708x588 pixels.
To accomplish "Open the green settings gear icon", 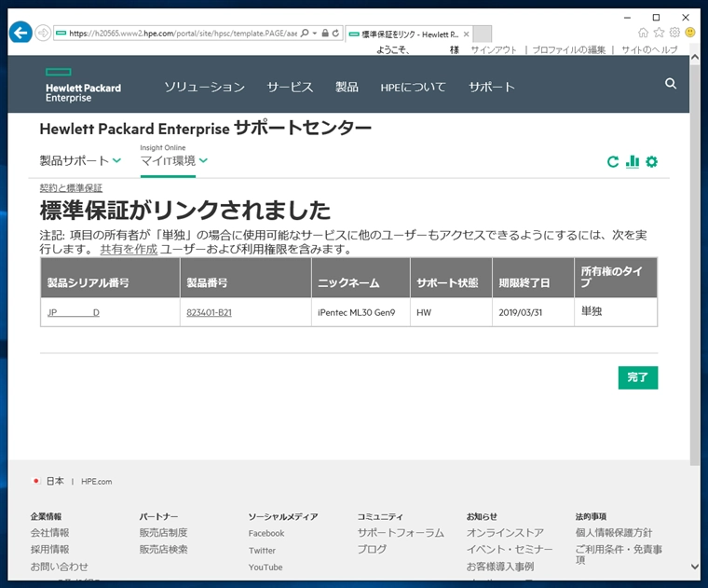I will (x=651, y=162).
